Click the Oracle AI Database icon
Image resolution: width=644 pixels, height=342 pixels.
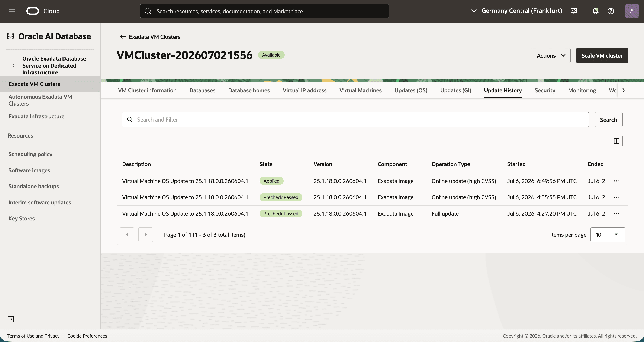10,36
